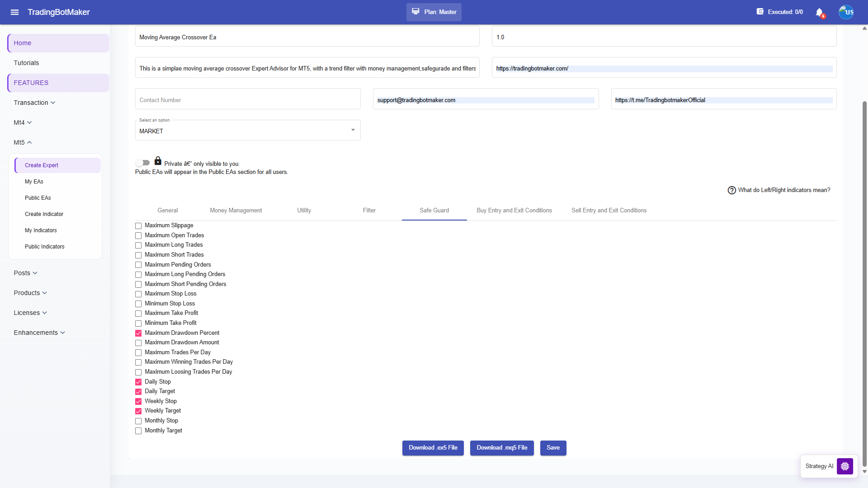Image resolution: width=868 pixels, height=488 pixels.
Task: Go to Home in sidebar
Action: (58, 43)
